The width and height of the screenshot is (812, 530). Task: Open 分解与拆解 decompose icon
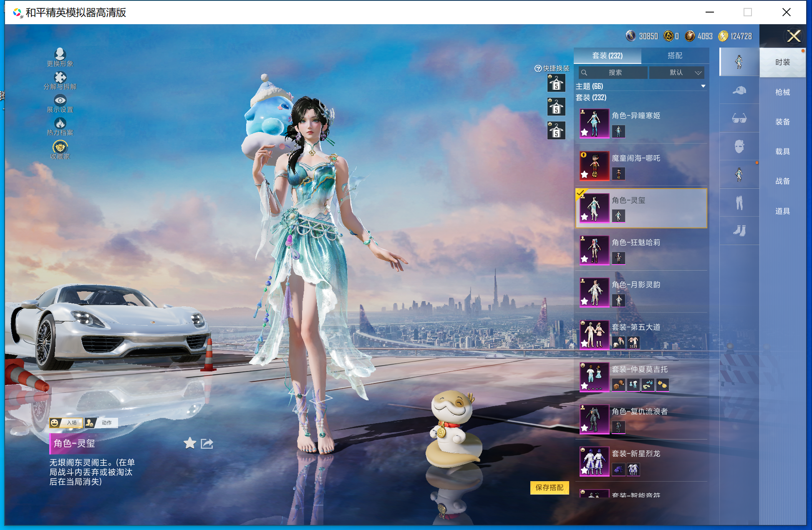point(60,78)
